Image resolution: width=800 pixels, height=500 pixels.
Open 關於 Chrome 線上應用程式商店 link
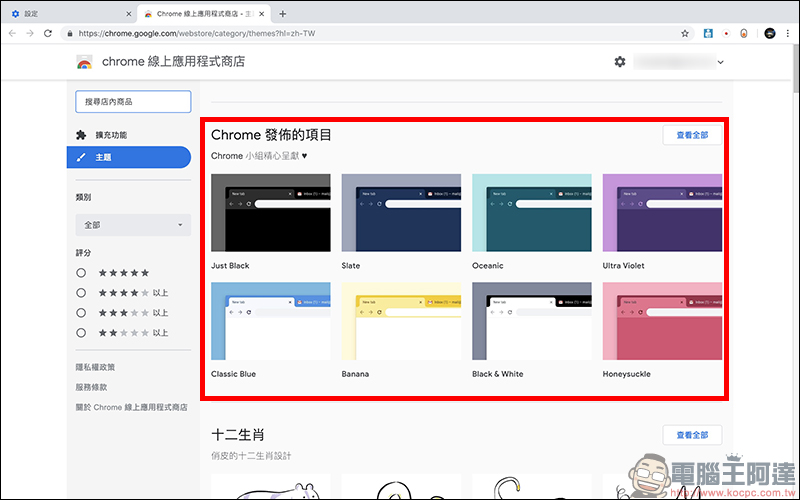pos(132,407)
